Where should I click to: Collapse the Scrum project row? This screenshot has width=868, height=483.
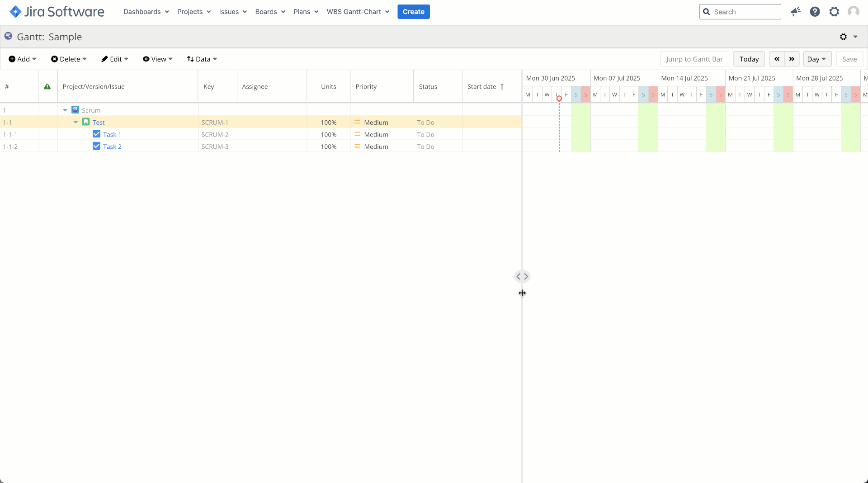click(x=65, y=110)
